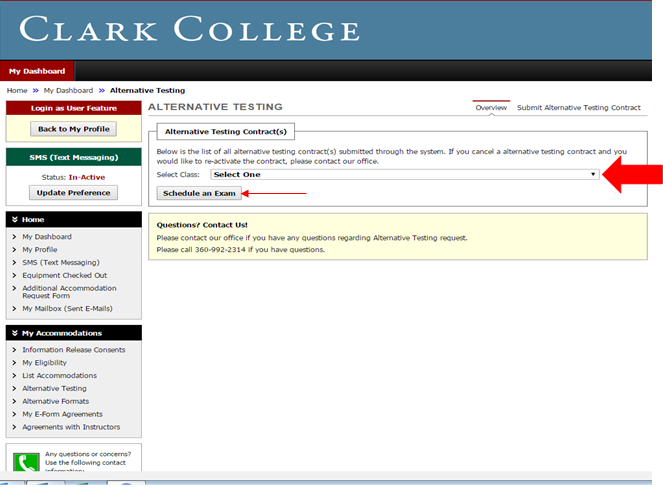Open Agreements with Instructors link
This screenshot has height=487, width=663.
71,427
